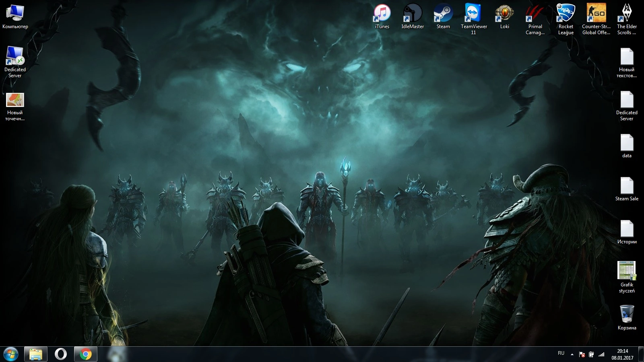Select the Dedicated Server blank document file
This screenshot has width=644, height=362.
pos(627,106)
